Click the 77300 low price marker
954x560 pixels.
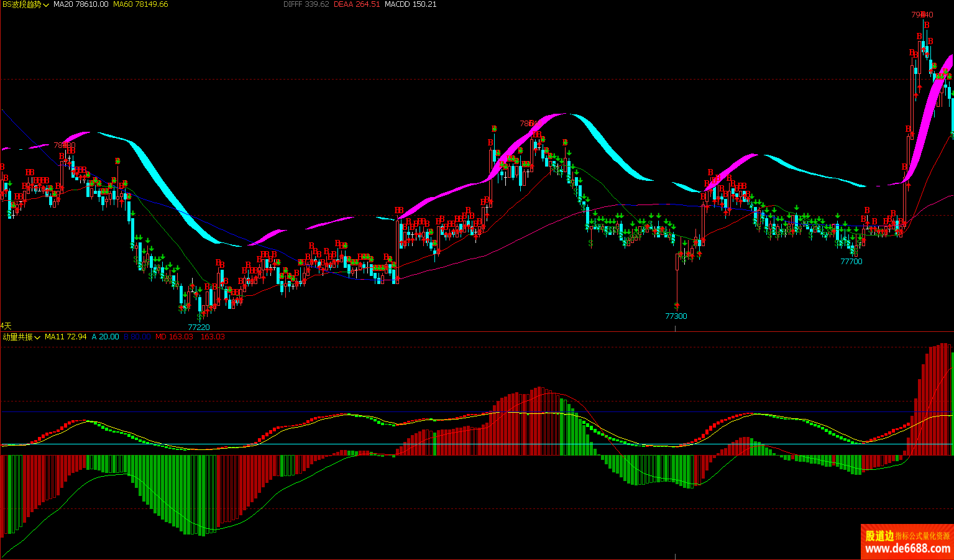(676, 316)
